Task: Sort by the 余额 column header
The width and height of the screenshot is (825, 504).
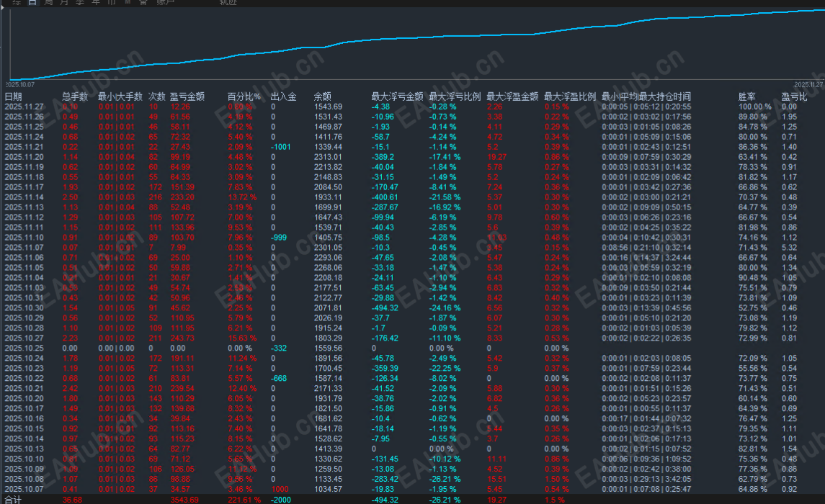Action: tap(323, 96)
